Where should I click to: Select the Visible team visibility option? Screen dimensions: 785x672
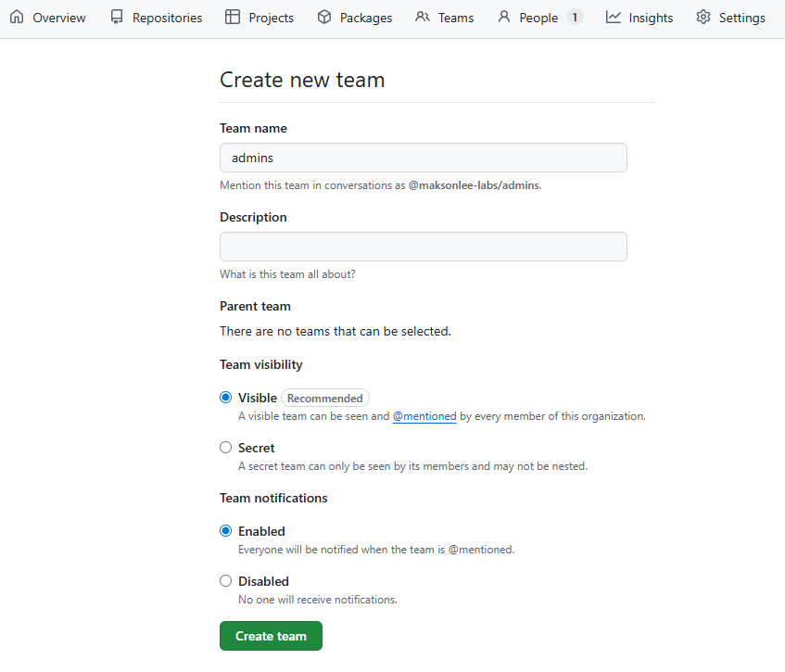click(x=226, y=398)
